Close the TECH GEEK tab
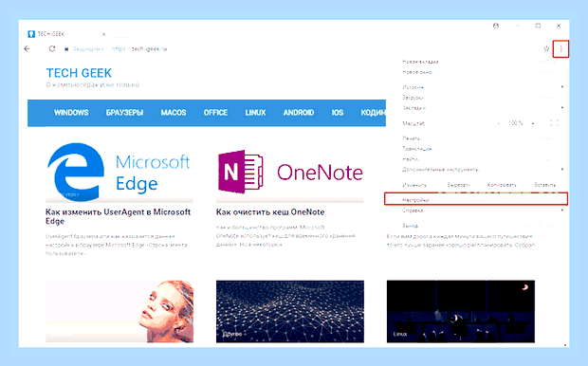This screenshot has height=366, width=588. 104,34
